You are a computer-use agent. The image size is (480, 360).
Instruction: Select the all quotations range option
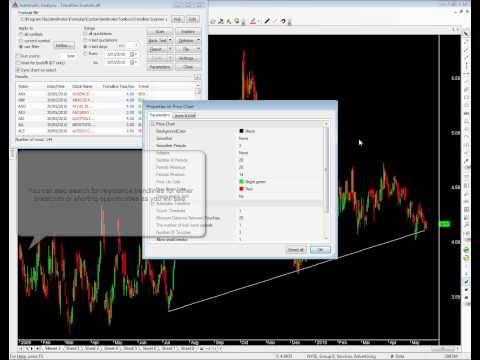[85, 34]
